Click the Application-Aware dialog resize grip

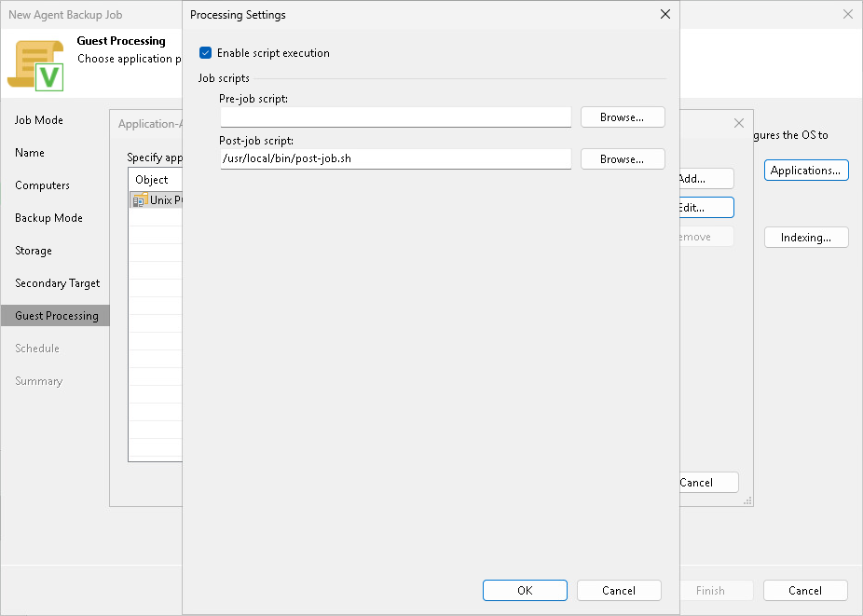[748, 501]
